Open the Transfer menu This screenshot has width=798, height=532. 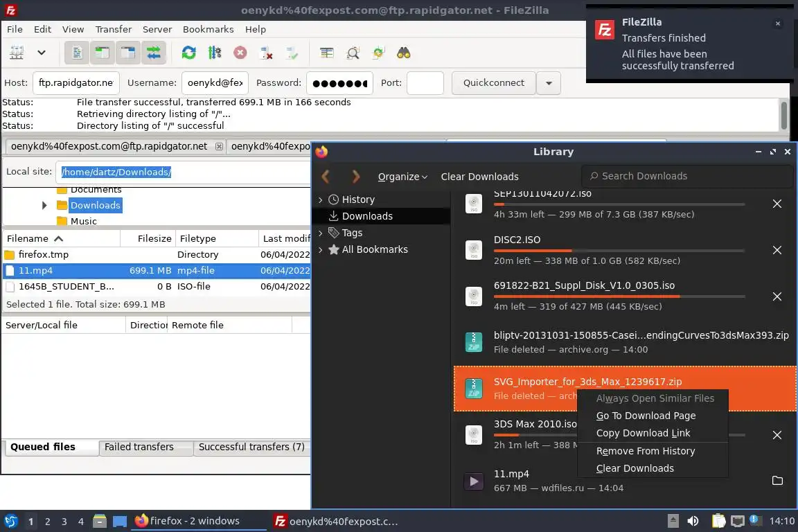point(114,29)
